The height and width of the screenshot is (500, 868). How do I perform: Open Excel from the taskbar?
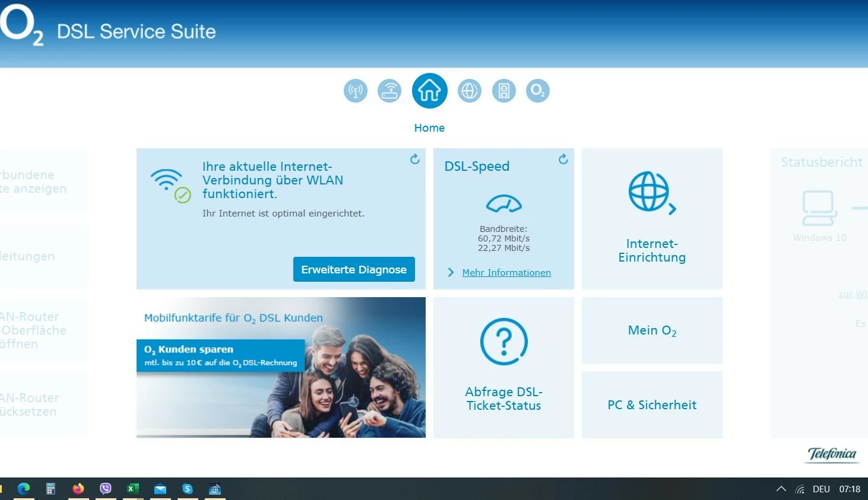pos(133,489)
